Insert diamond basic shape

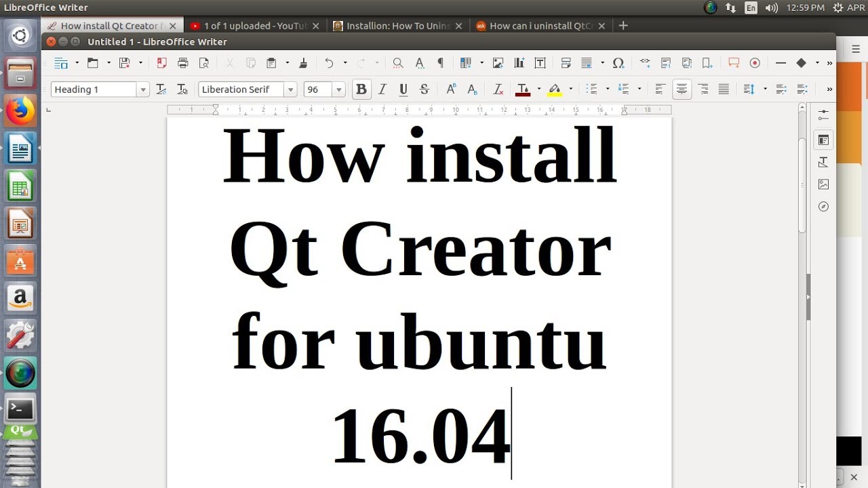tap(801, 63)
